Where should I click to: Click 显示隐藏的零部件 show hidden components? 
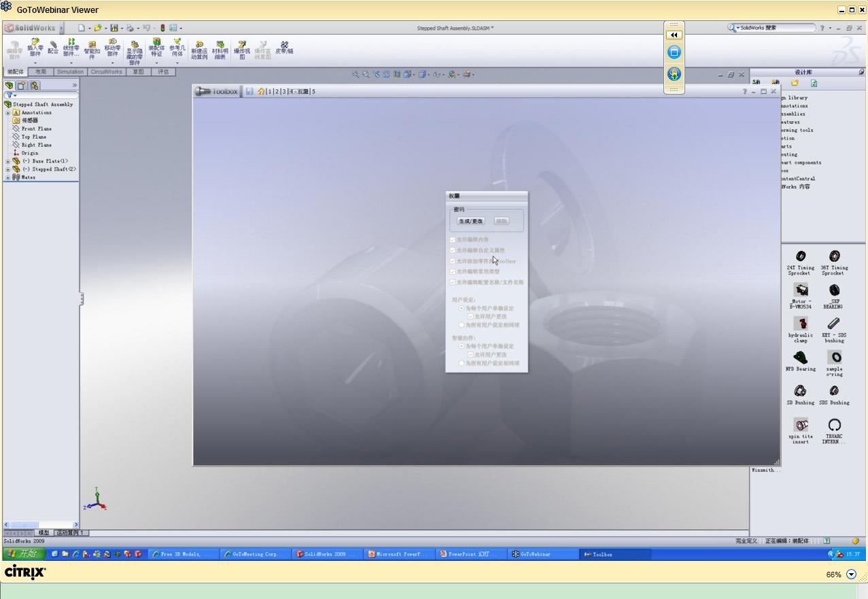click(x=135, y=52)
